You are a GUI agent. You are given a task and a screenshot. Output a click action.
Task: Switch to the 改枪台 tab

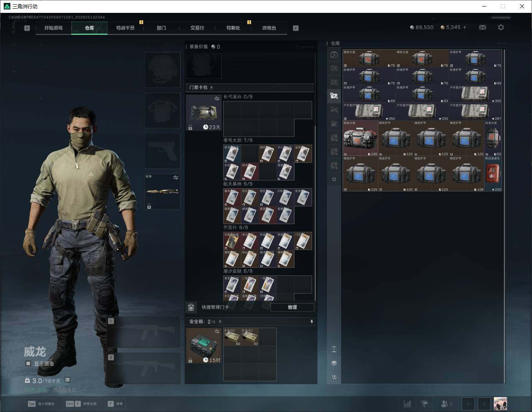point(269,28)
